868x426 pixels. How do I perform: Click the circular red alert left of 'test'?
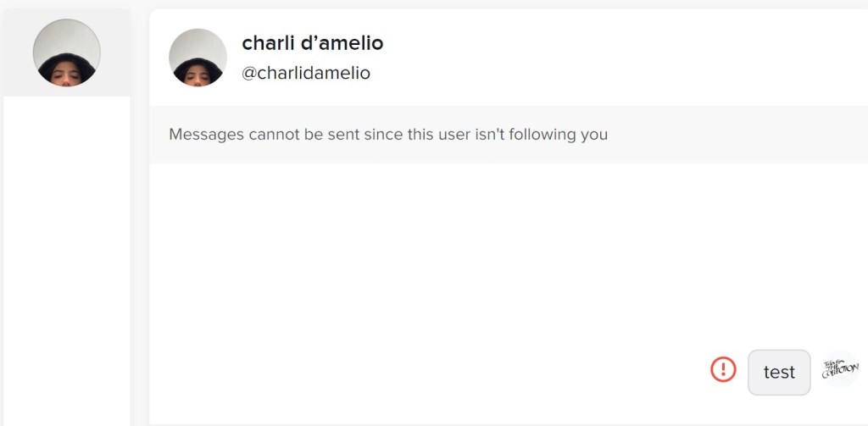[723, 369]
